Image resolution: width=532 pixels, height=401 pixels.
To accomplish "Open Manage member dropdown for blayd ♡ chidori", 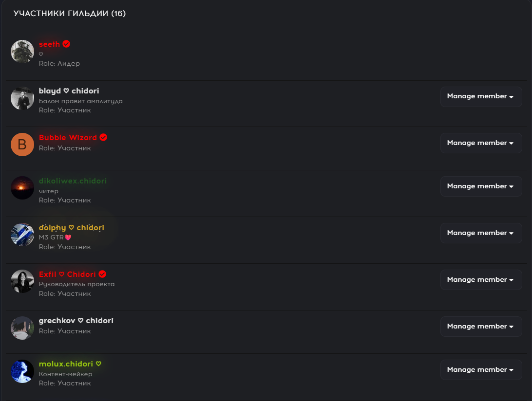I will [x=481, y=96].
